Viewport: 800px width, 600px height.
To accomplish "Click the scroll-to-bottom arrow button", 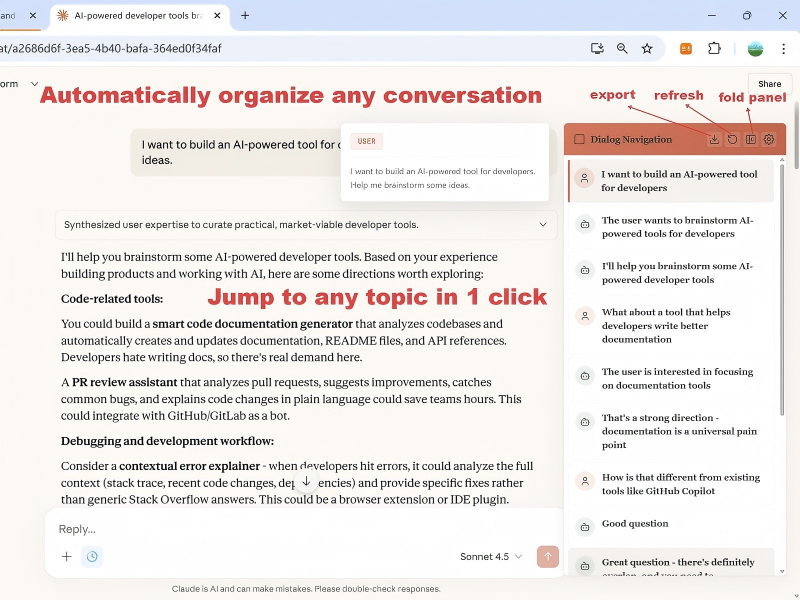I will tap(306, 482).
